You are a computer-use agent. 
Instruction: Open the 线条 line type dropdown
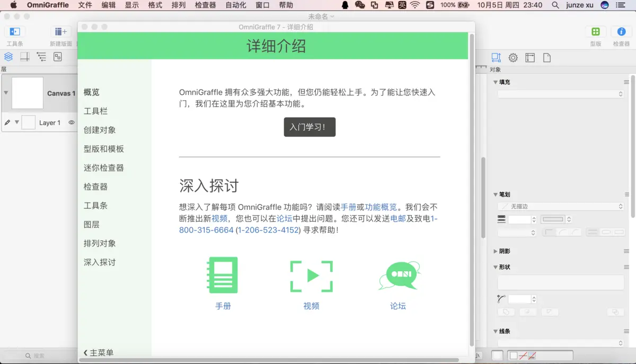click(561, 343)
